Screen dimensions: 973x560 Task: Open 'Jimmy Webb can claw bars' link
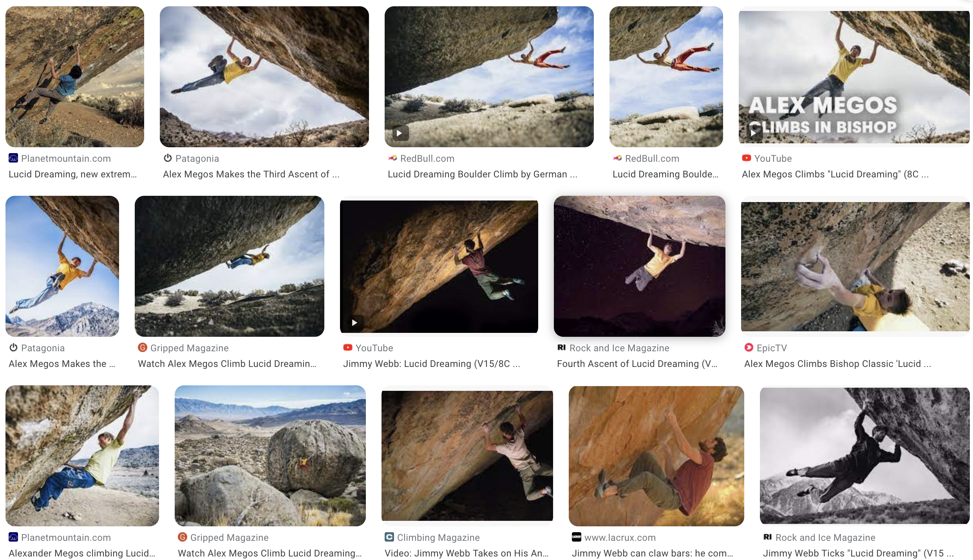coord(653,553)
